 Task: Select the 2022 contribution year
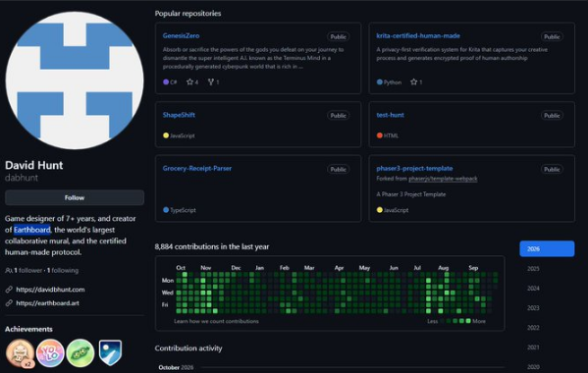[533, 328]
